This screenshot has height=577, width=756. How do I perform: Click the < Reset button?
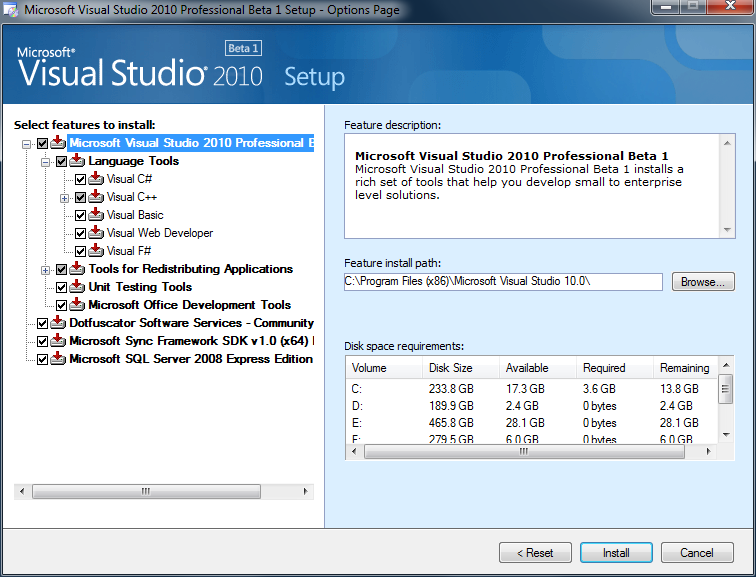coord(535,552)
